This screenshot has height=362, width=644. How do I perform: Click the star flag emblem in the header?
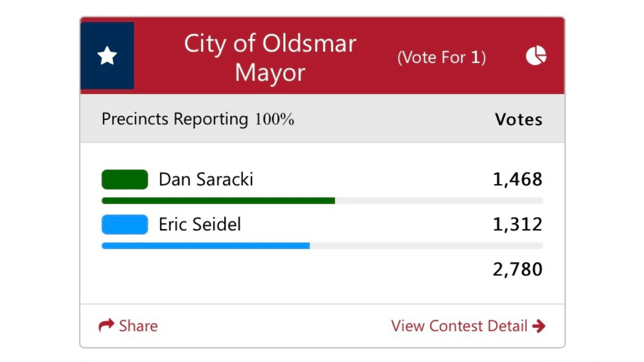point(107,55)
